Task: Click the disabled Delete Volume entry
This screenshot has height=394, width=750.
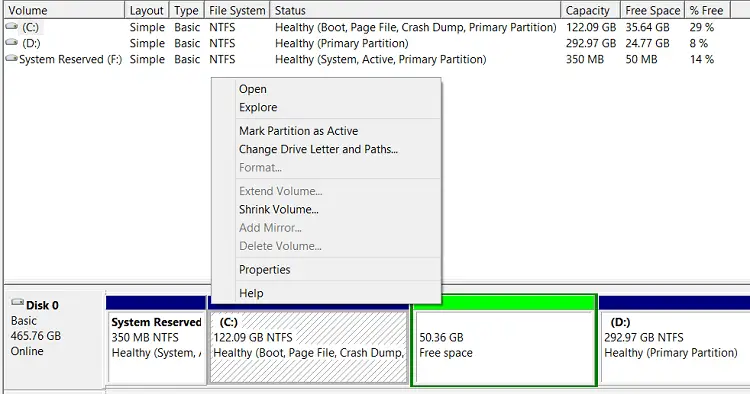Action: pos(280,246)
